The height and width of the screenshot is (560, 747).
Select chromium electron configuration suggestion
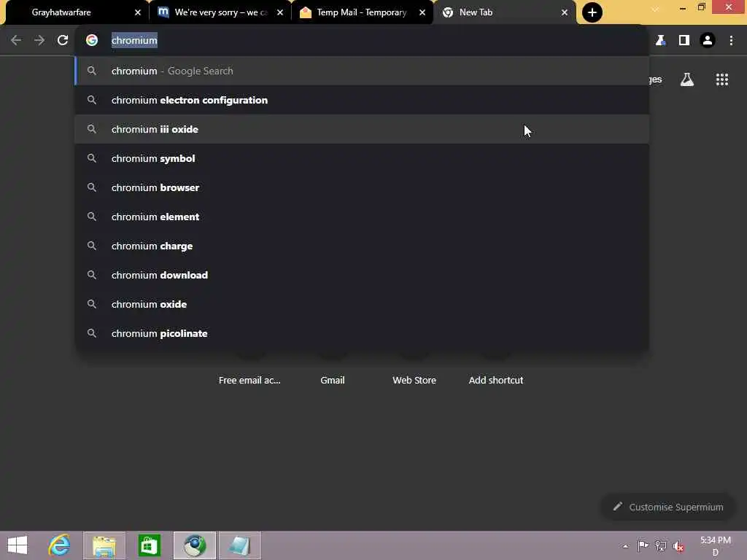[362, 100]
